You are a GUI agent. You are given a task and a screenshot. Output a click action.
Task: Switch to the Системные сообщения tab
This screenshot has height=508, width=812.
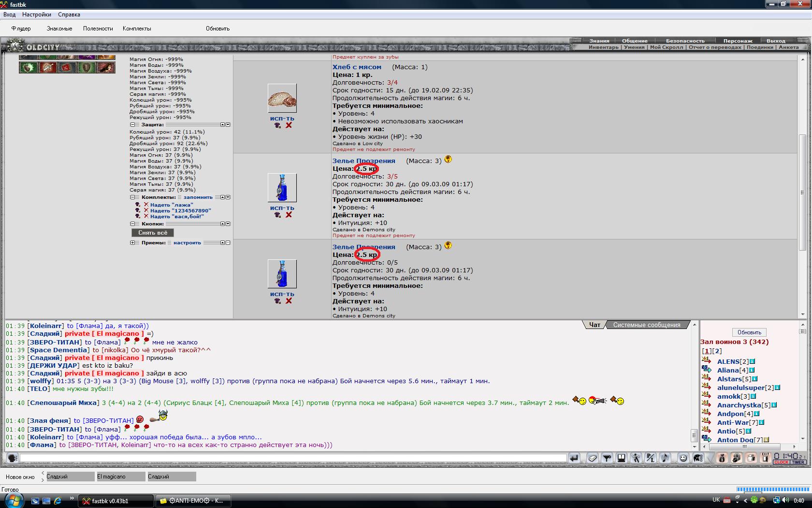coord(647,325)
